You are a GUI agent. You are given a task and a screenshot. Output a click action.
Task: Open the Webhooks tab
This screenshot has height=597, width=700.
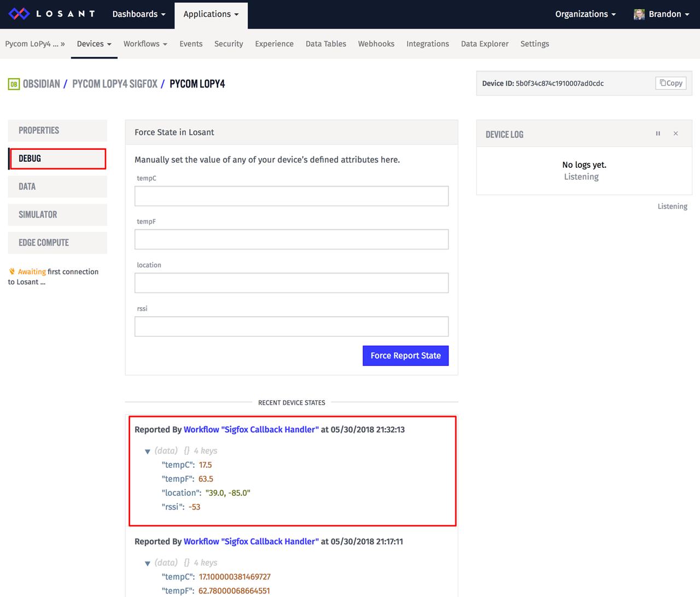[x=376, y=44]
